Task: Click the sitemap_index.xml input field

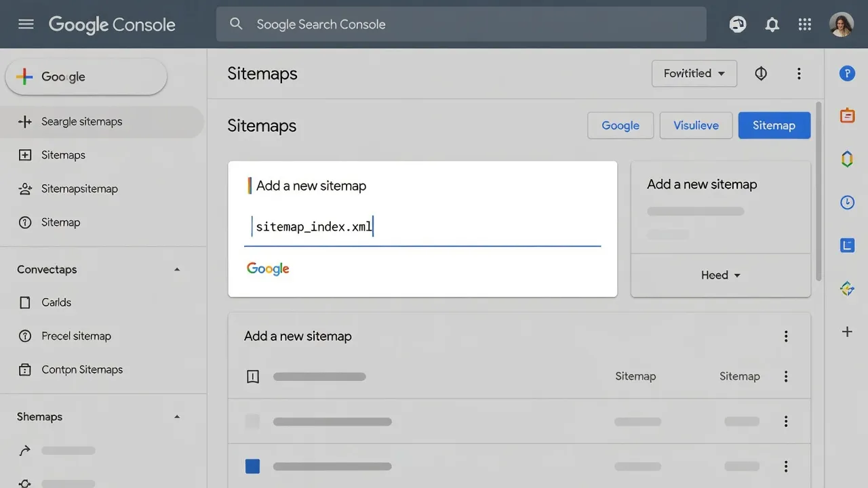Action: point(422,227)
